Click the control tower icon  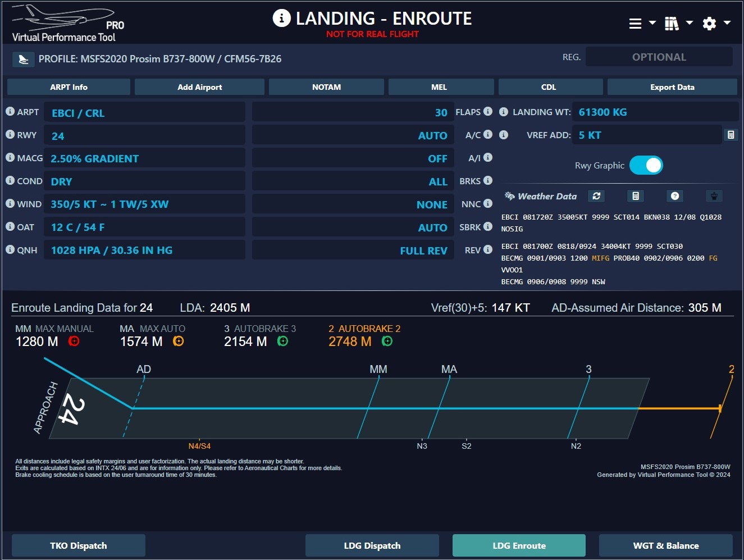click(714, 196)
